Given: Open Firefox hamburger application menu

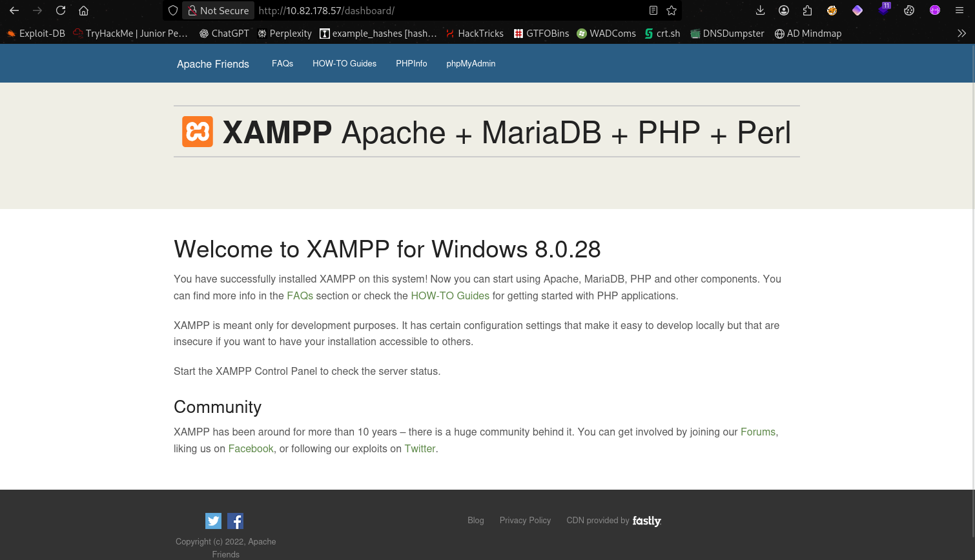Looking at the screenshot, I should tap(960, 10).
